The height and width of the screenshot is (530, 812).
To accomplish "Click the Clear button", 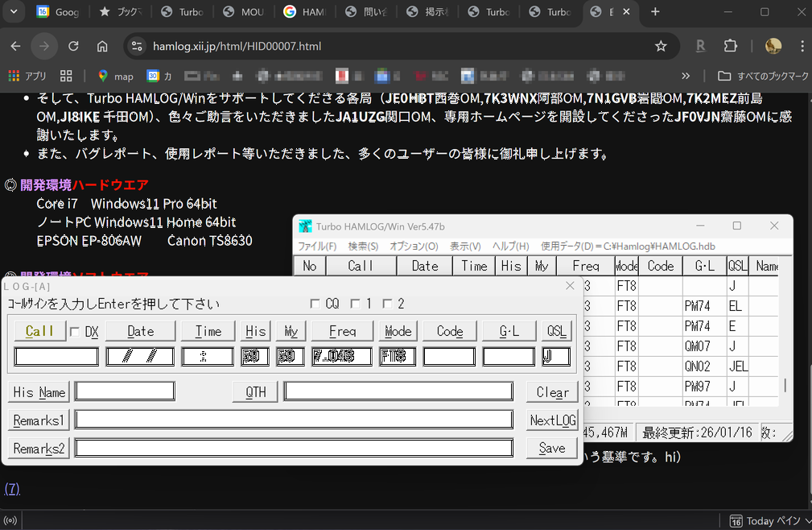I will 552,392.
